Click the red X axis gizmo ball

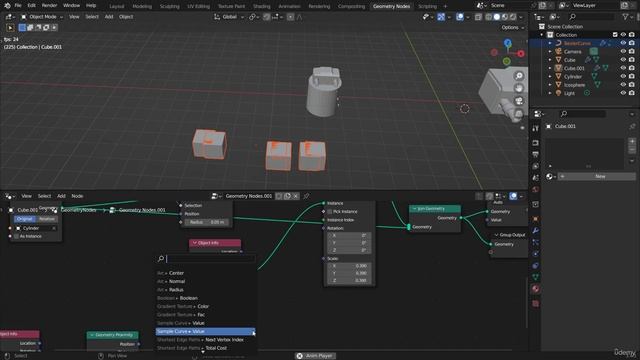[521, 53]
